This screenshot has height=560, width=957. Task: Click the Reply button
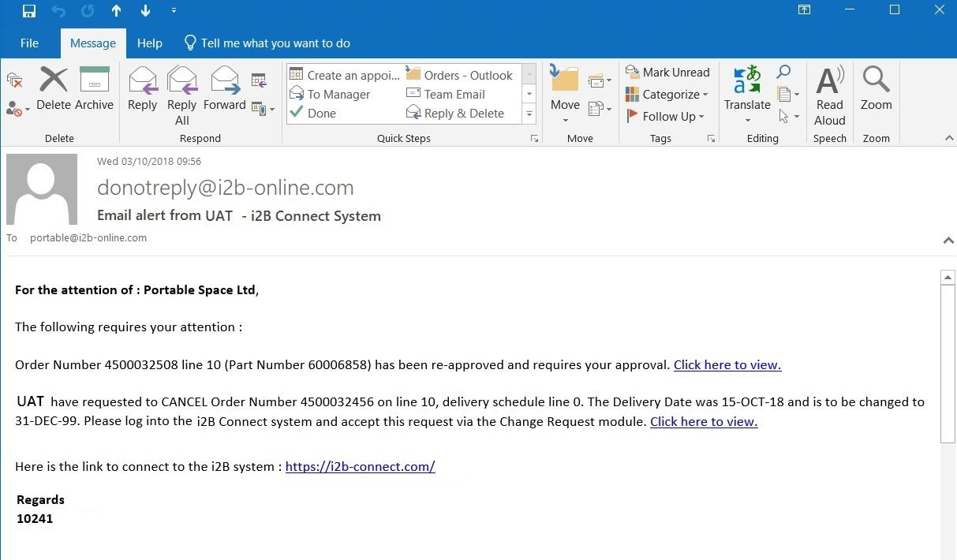click(x=143, y=88)
